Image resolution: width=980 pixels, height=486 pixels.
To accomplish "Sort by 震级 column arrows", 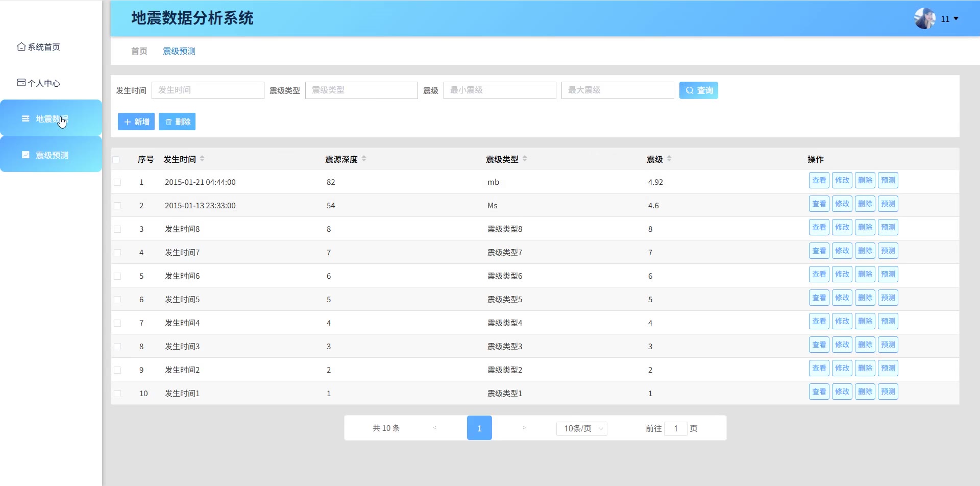I will click(669, 159).
